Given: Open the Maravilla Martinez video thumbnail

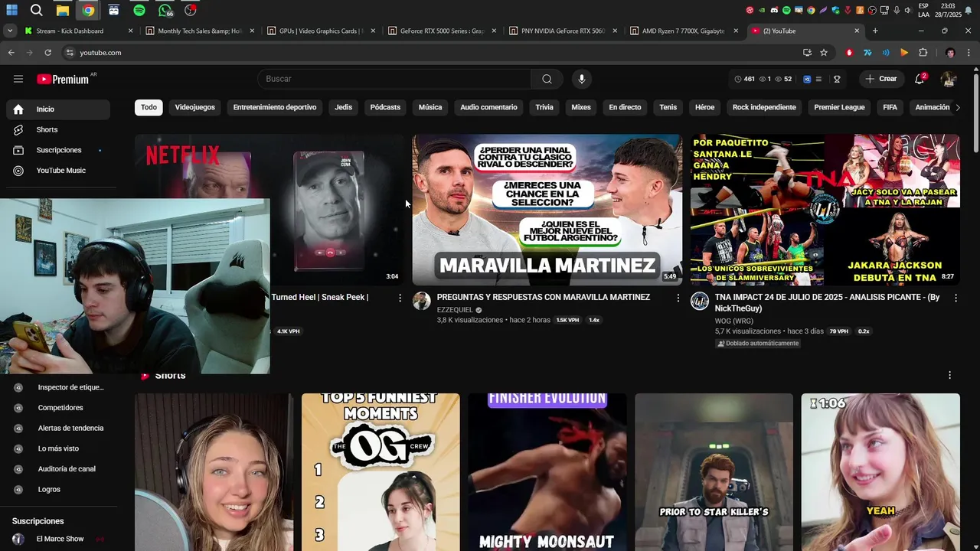Looking at the screenshot, I should (x=547, y=210).
